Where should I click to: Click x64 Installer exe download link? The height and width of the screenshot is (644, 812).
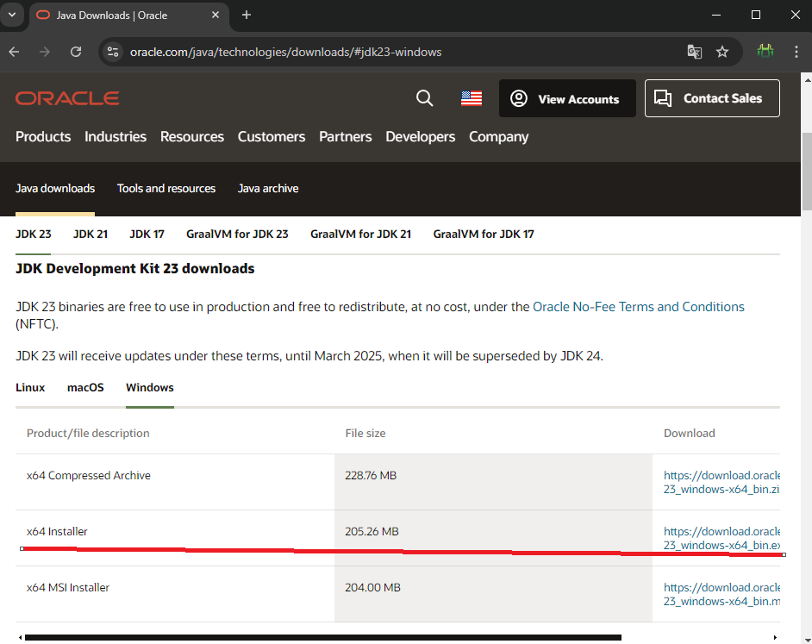pyautogui.click(x=721, y=538)
